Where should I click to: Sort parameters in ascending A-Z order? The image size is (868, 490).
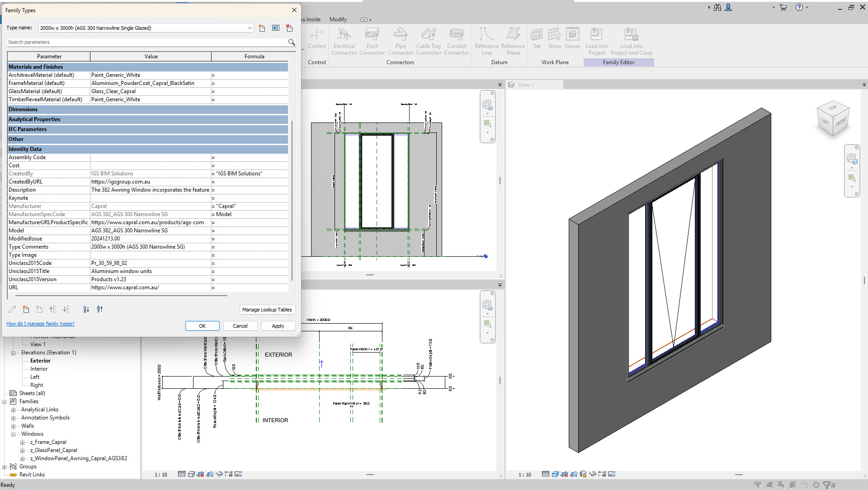pyautogui.click(x=86, y=309)
